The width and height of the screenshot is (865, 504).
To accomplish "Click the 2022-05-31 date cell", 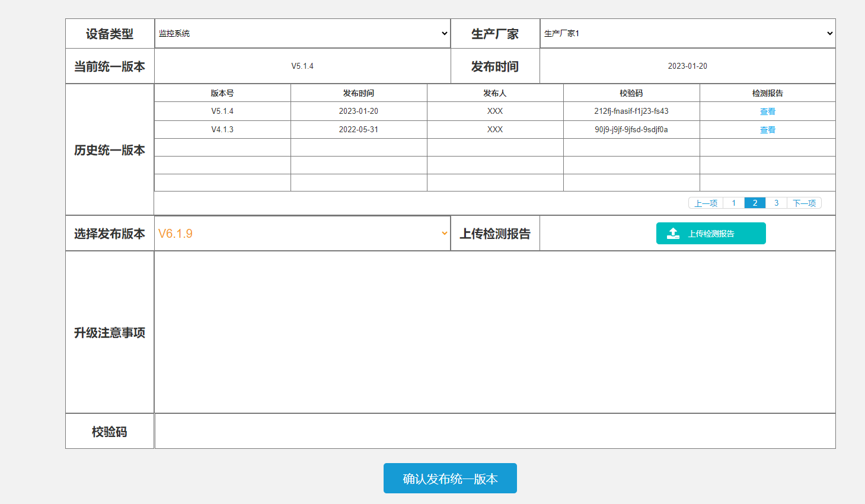I will pos(359,130).
